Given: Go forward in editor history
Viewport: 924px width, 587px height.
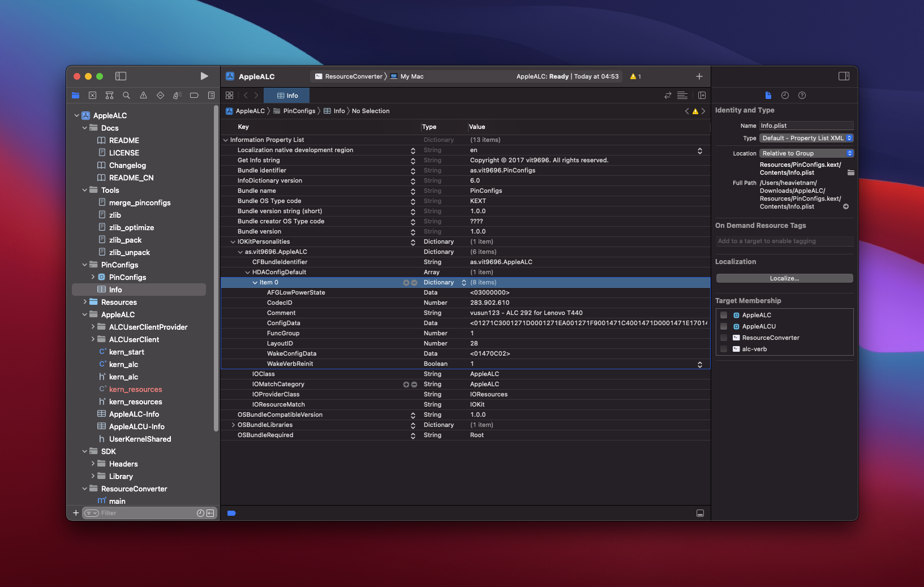Looking at the screenshot, I should (x=256, y=96).
